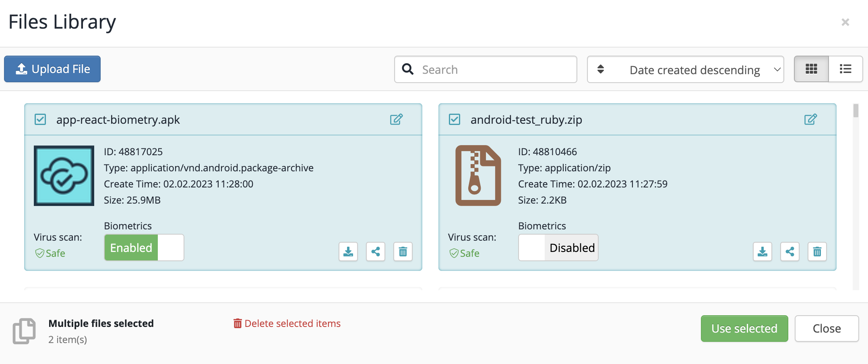Viewport: 868px width, 364px height.
Task: Switch to list view
Action: click(x=845, y=69)
